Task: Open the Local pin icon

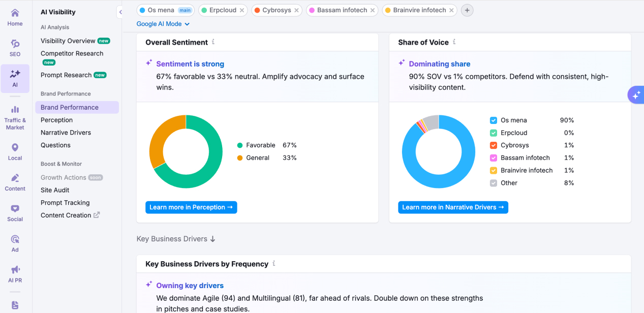Action: (x=15, y=148)
